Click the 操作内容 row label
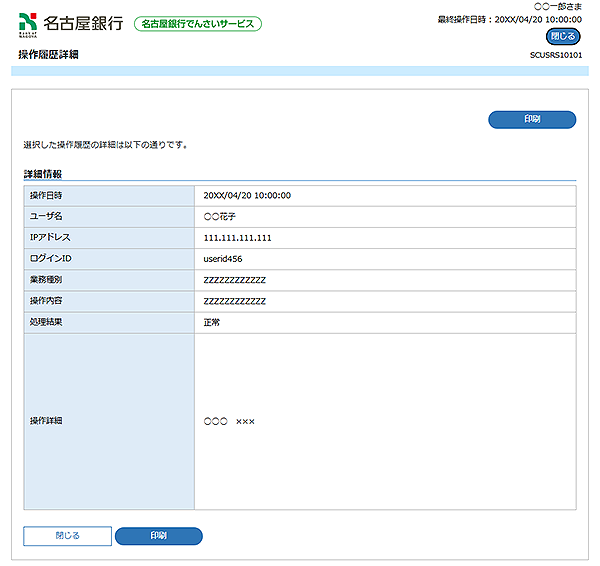This screenshot has height=566, width=600. (46, 301)
